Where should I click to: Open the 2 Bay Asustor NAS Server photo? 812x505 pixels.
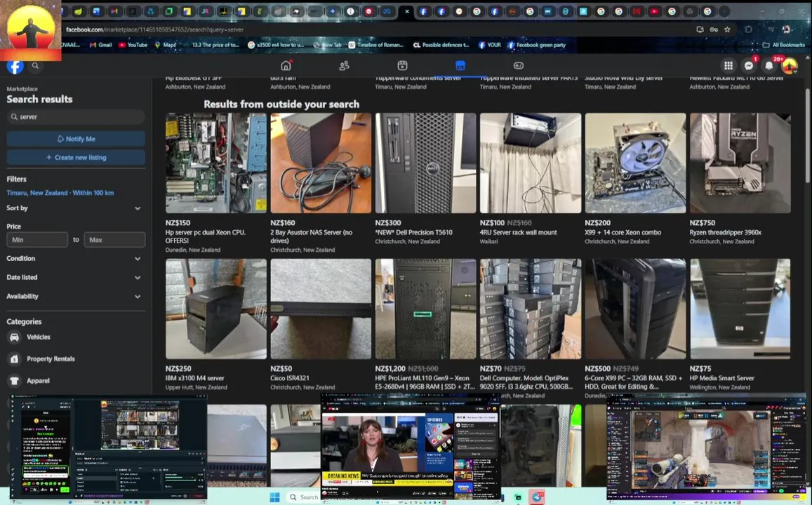pos(321,163)
